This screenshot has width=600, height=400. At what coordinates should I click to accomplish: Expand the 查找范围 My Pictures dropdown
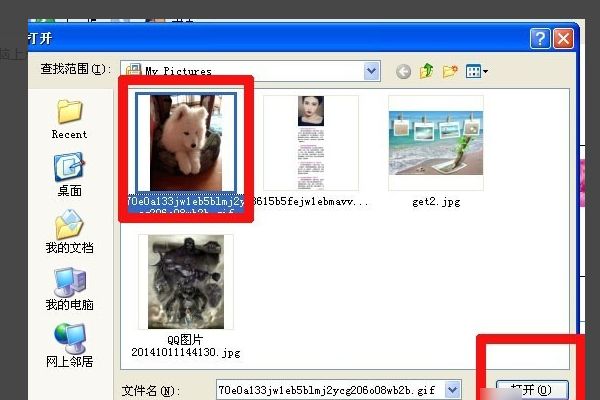[371, 71]
